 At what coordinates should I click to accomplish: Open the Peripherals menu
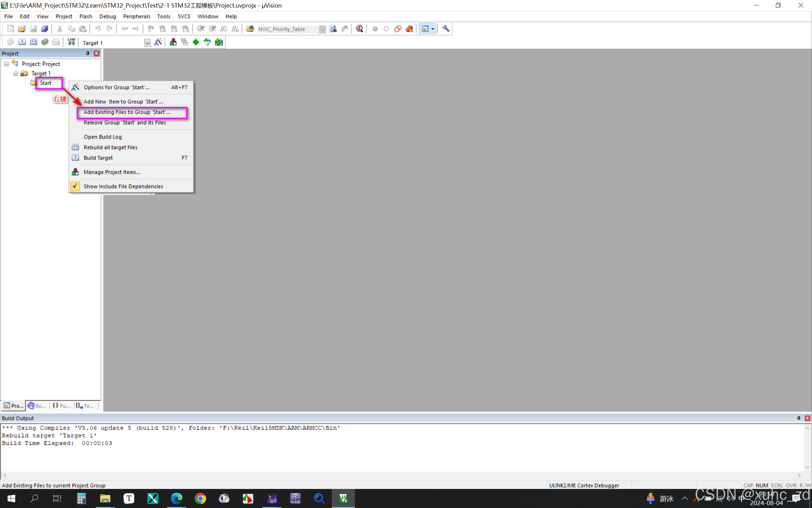click(x=137, y=16)
